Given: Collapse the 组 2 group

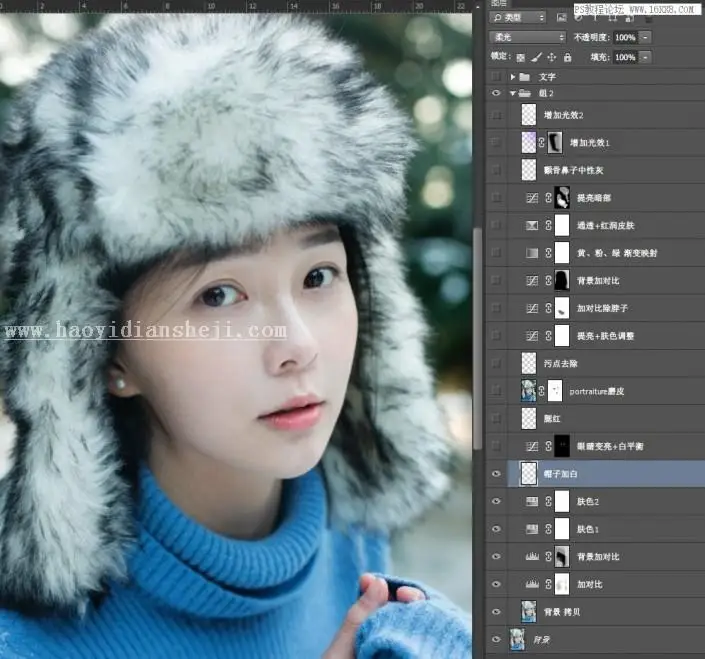Looking at the screenshot, I should [513, 94].
